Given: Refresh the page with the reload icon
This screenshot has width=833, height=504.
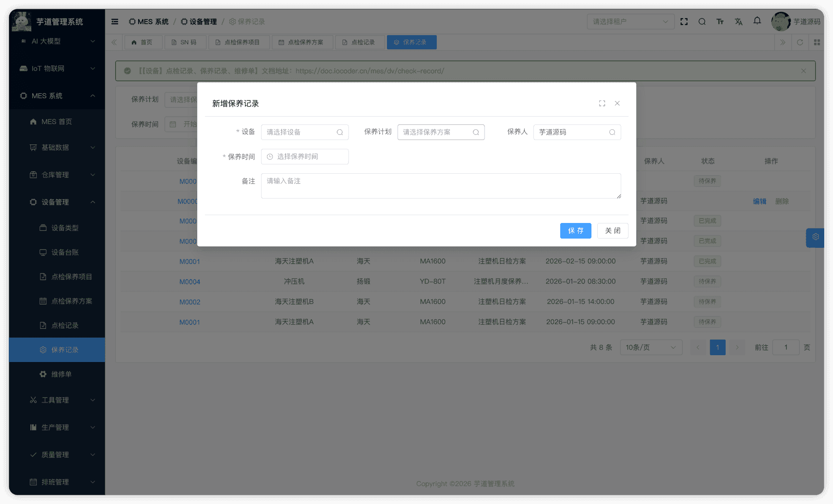Looking at the screenshot, I should [x=800, y=42].
